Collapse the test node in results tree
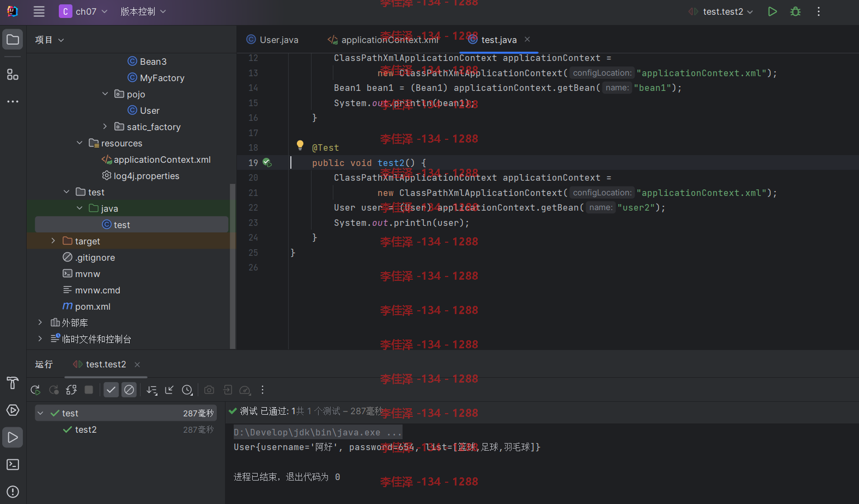The image size is (859, 504). 40,413
